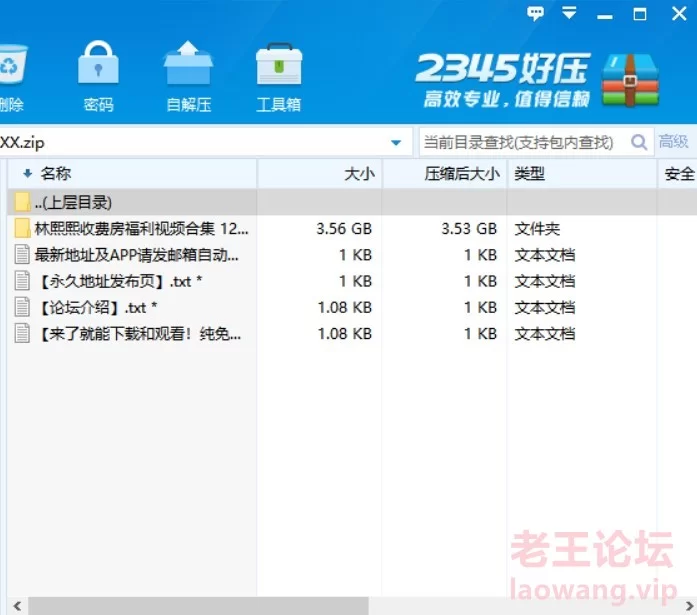The width and height of the screenshot is (697, 615).
Task: Click the horizontal scrollbar left arrow
Action: point(17,606)
